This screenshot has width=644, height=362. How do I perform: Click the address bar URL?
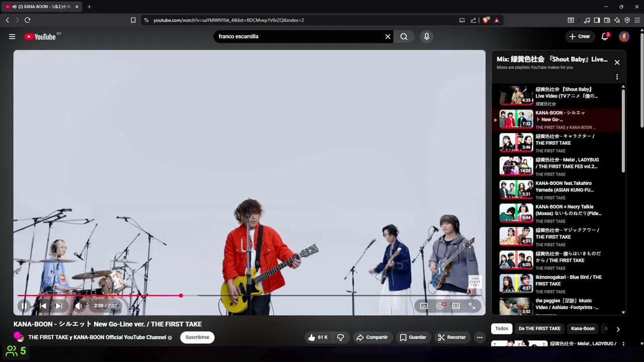pyautogui.click(x=228, y=20)
